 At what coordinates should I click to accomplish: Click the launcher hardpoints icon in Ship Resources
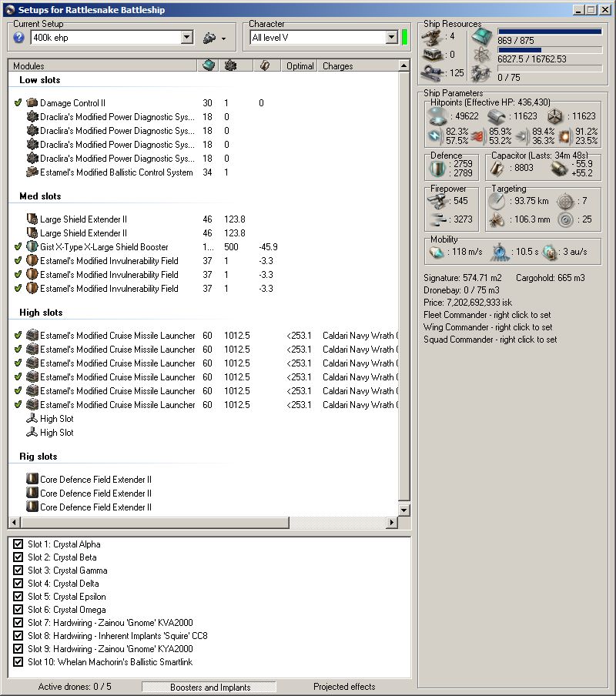click(x=430, y=55)
